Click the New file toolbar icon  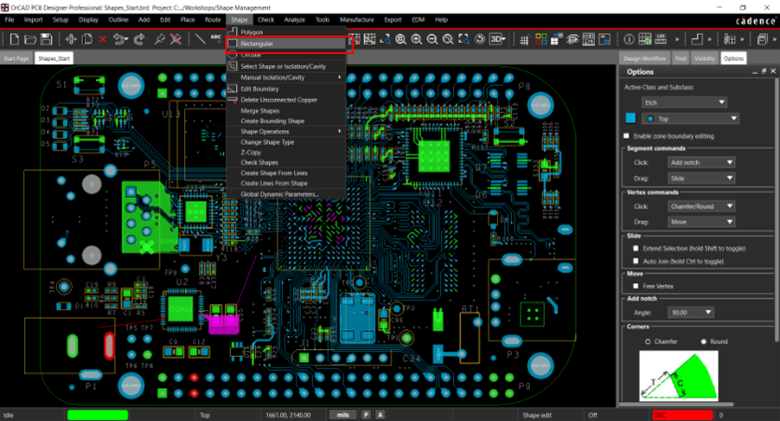(14, 39)
